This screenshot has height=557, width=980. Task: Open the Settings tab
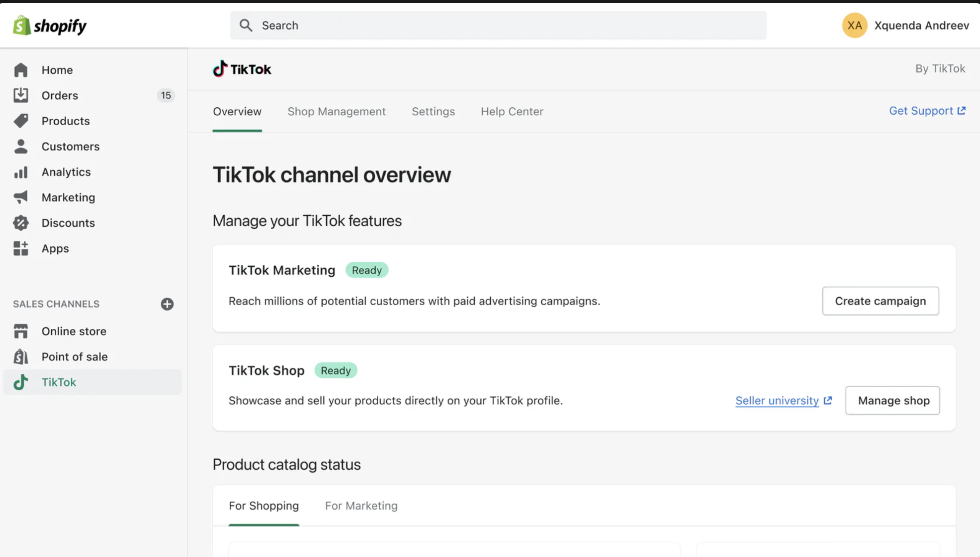[433, 111]
